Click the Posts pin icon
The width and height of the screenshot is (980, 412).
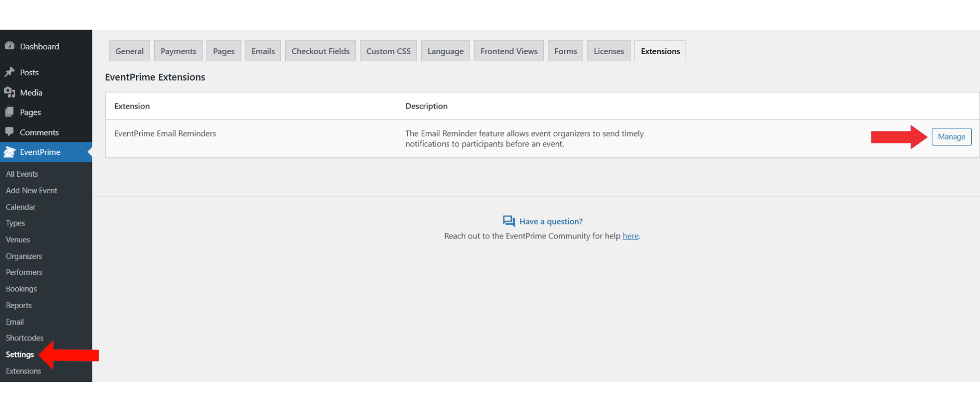tap(9, 72)
